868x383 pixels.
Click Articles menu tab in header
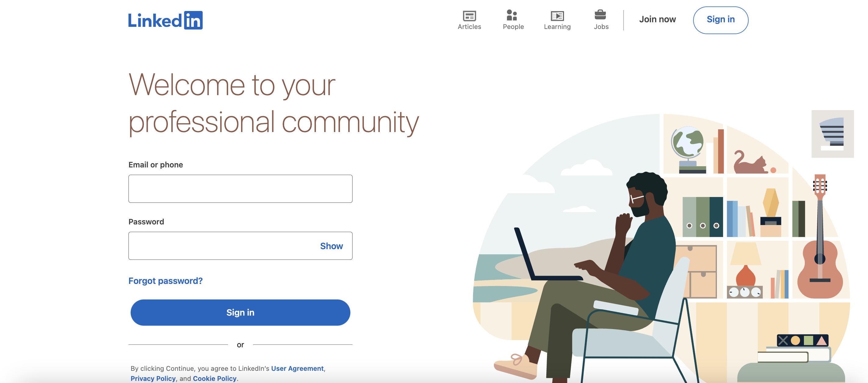(469, 20)
